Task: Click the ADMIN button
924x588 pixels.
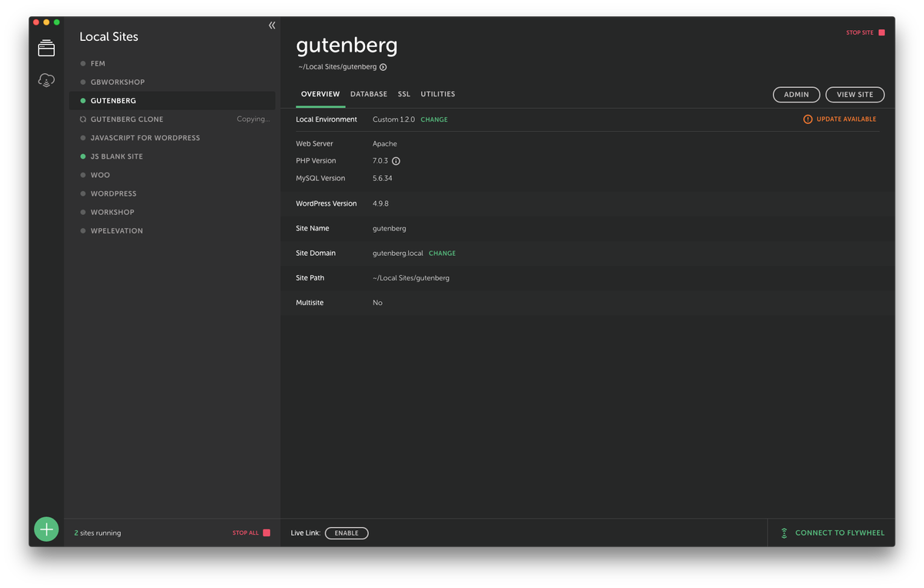Action: tap(796, 94)
